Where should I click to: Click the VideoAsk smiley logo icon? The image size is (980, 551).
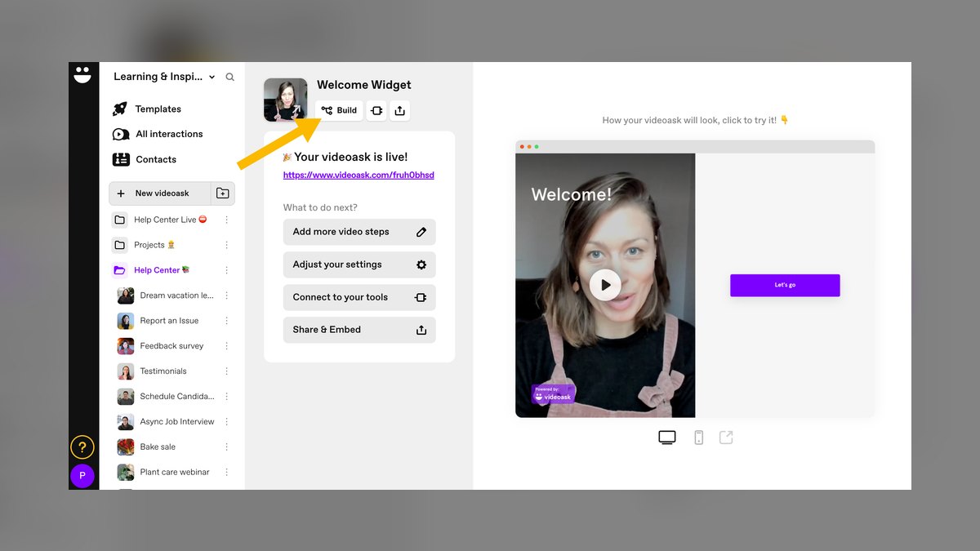(82, 74)
